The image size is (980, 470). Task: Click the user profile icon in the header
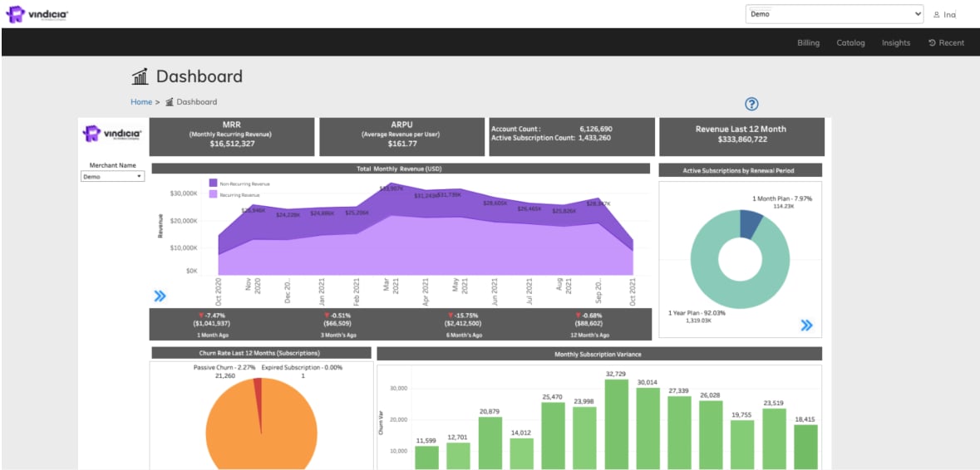(x=936, y=14)
